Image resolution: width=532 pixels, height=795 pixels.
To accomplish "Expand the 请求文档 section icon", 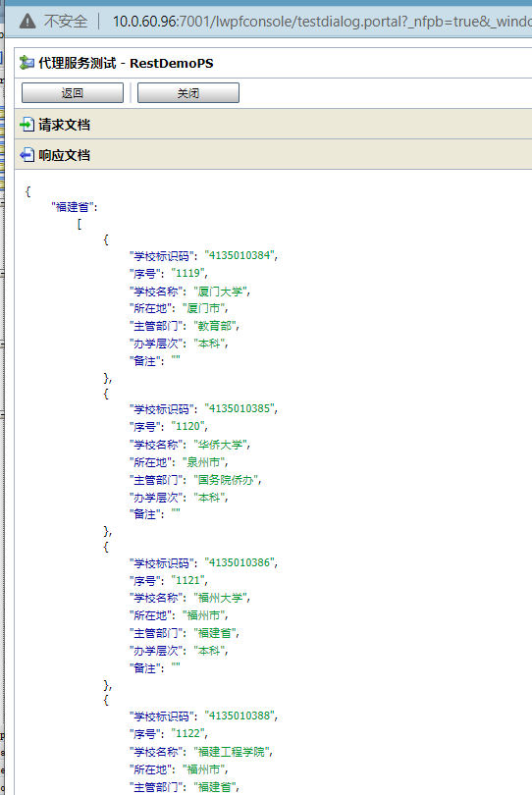I will click(x=27, y=125).
